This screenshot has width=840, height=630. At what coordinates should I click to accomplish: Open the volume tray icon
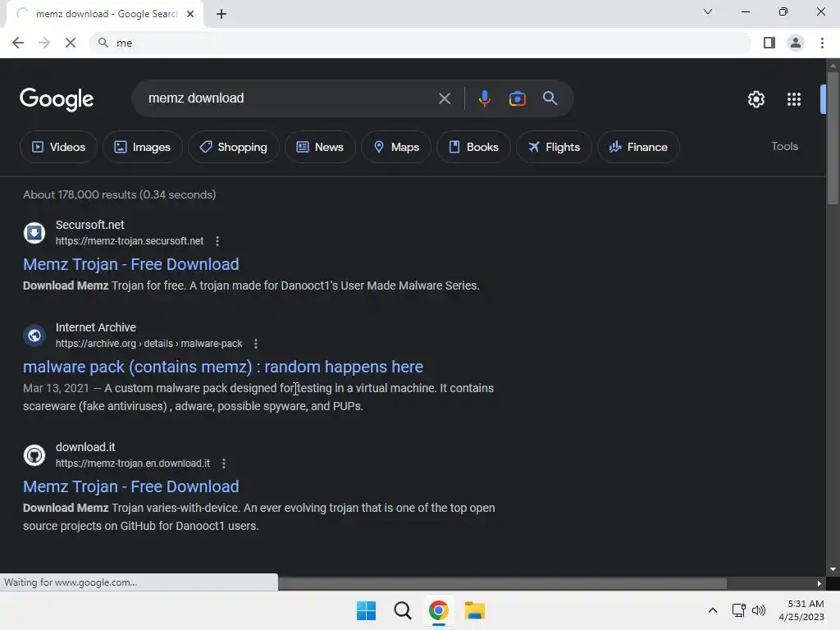[759, 610]
